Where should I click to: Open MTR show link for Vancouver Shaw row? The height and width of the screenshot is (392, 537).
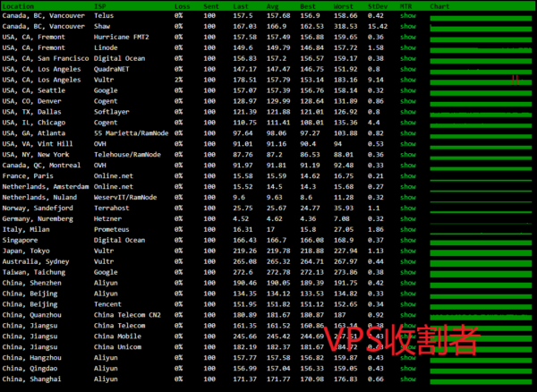[x=407, y=27]
